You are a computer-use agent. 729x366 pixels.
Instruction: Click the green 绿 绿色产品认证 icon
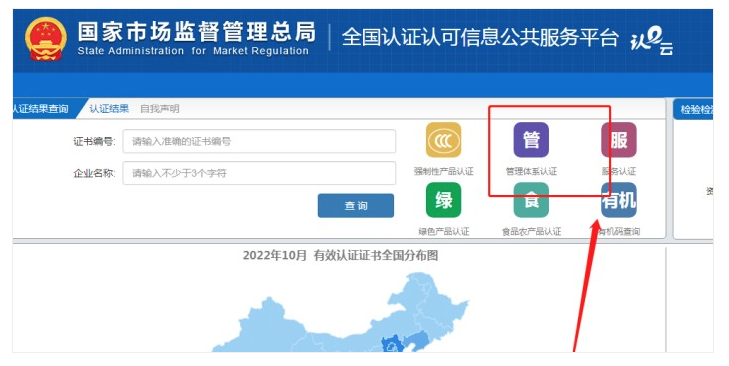coord(444,200)
